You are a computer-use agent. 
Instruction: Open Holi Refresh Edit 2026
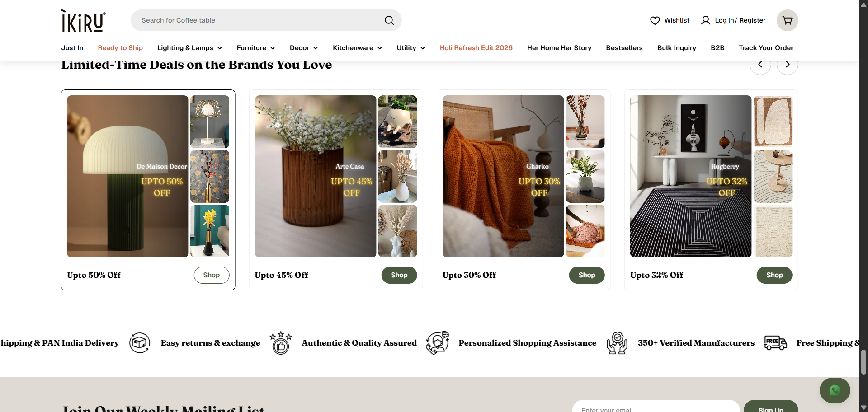(476, 48)
